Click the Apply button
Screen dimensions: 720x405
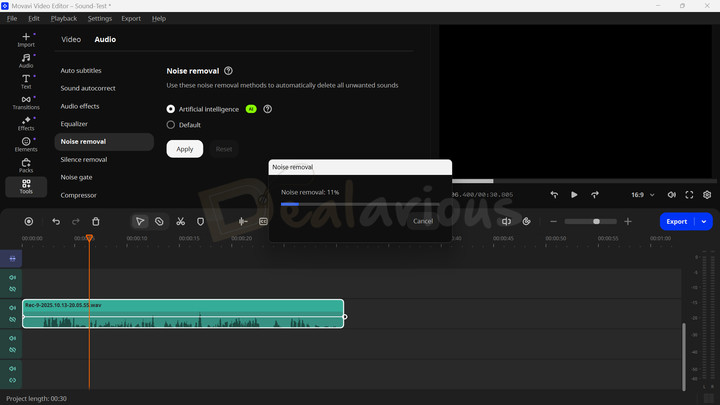(185, 149)
